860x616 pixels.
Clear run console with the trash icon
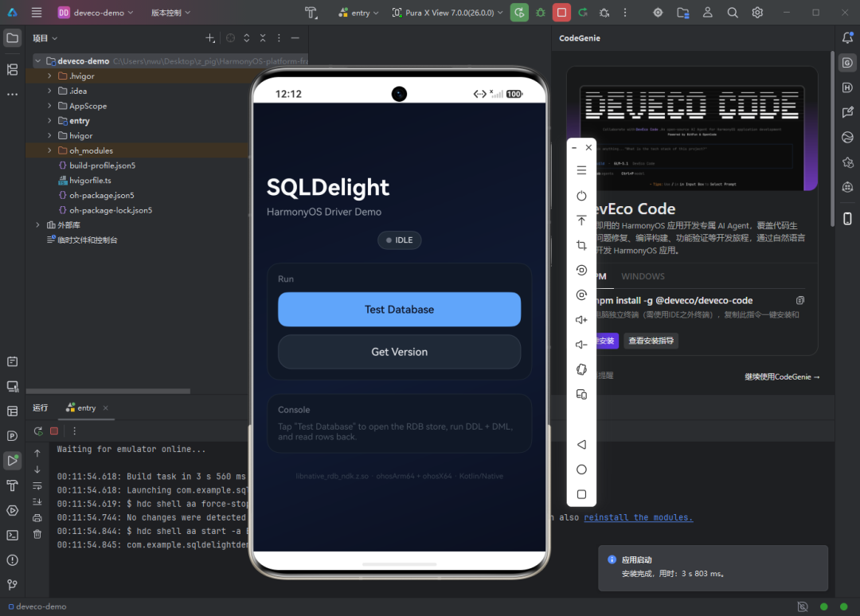pos(37,534)
